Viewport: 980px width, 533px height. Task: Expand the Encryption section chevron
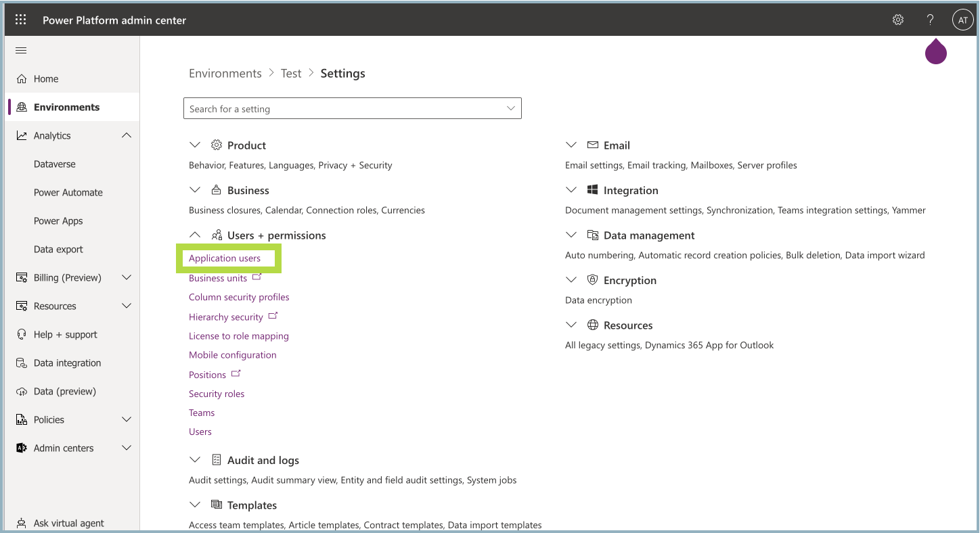[571, 280]
